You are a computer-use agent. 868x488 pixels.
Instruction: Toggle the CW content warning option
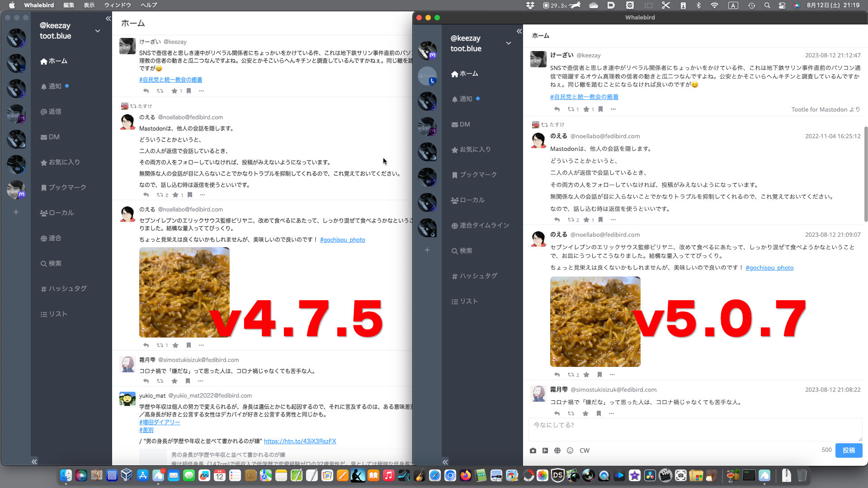[x=585, y=450]
